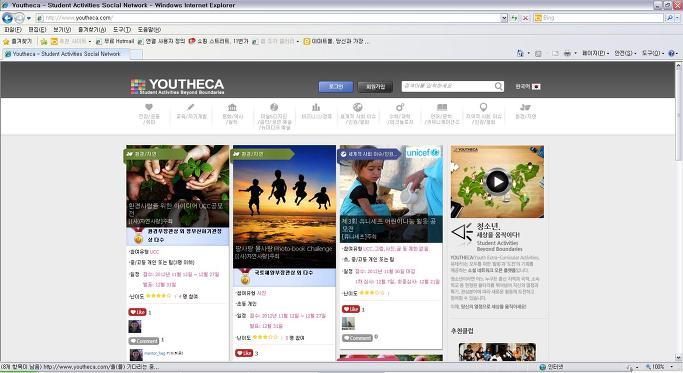Open the seedling hands contest thumbnail
The image size is (683, 373).
pyautogui.click(x=177, y=186)
